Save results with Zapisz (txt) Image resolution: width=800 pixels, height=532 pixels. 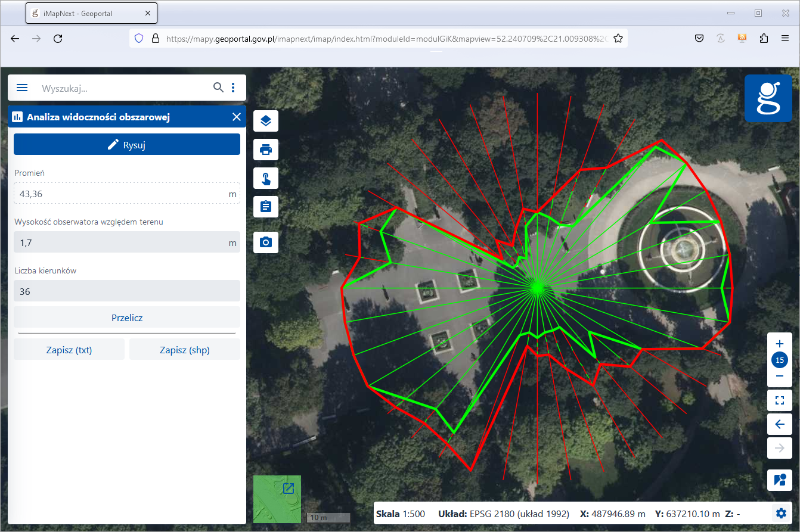pyautogui.click(x=69, y=350)
